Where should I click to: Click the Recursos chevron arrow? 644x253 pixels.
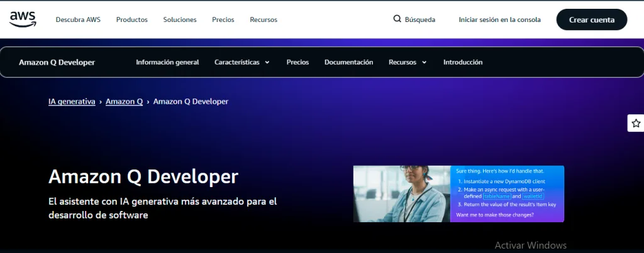[x=424, y=63]
